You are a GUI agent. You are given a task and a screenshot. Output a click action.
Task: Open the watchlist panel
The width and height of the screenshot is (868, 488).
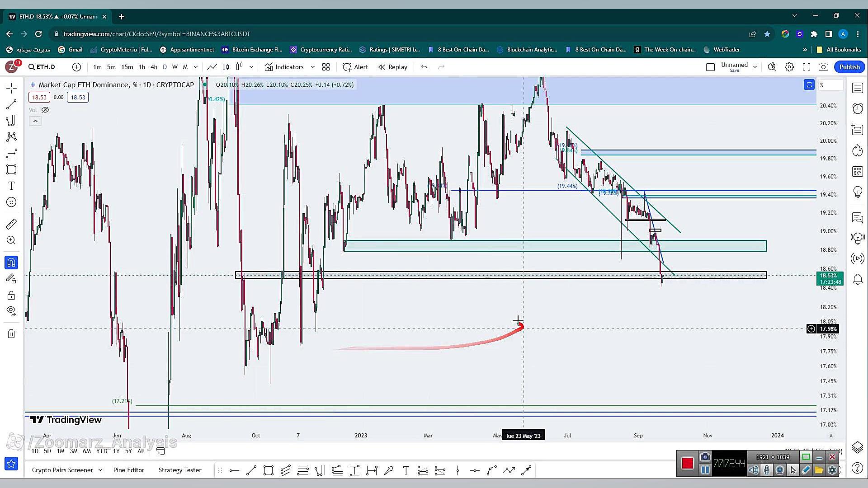(857, 88)
